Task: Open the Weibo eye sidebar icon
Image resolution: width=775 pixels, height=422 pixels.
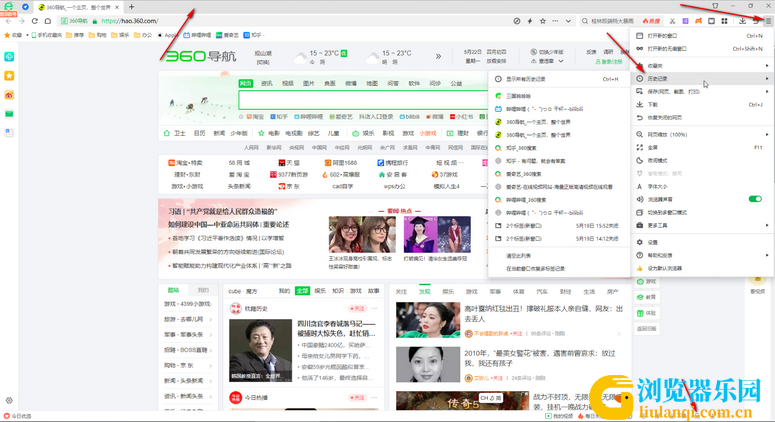Action: 9,95
